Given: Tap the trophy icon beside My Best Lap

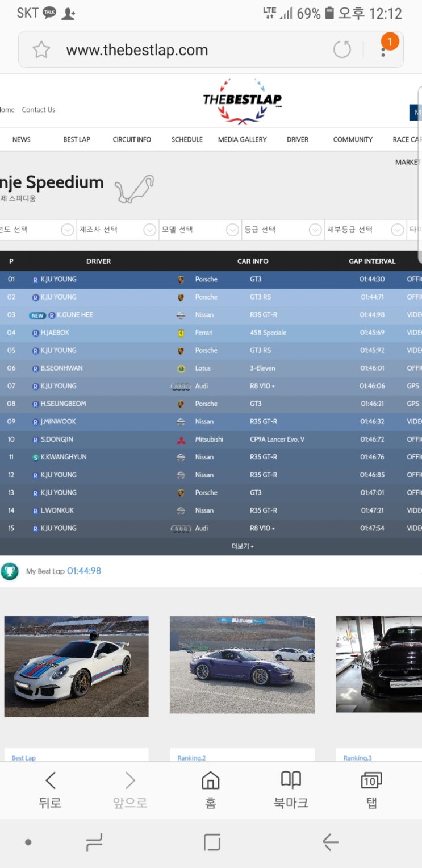Looking at the screenshot, I should click(10, 571).
